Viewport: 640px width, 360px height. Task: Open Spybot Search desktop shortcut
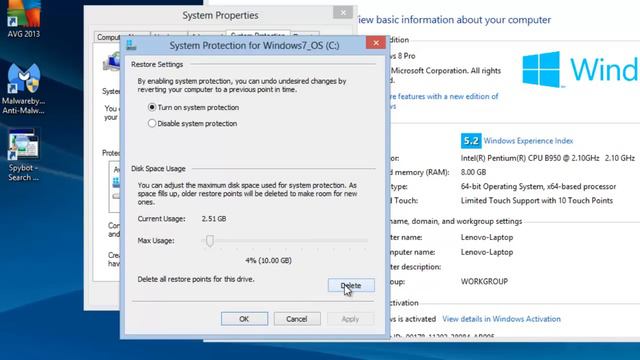pyautogui.click(x=24, y=155)
